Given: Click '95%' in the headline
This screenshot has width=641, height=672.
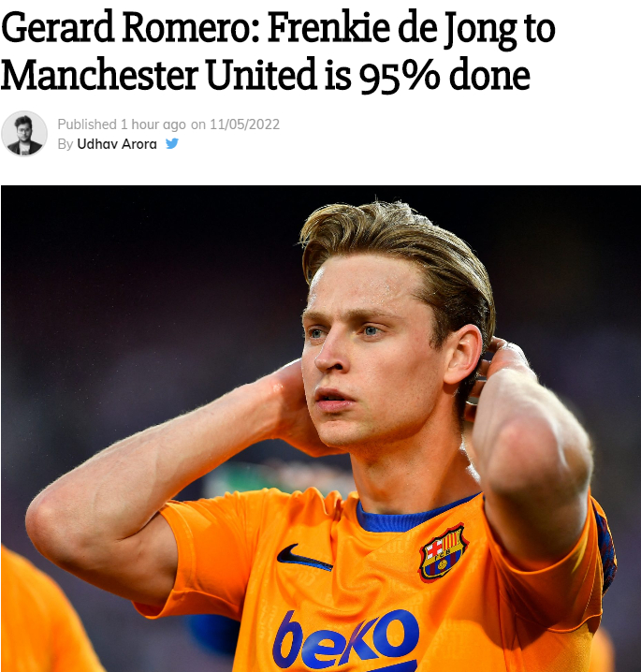Looking at the screenshot, I should pyautogui.click(x=400, y=76).
